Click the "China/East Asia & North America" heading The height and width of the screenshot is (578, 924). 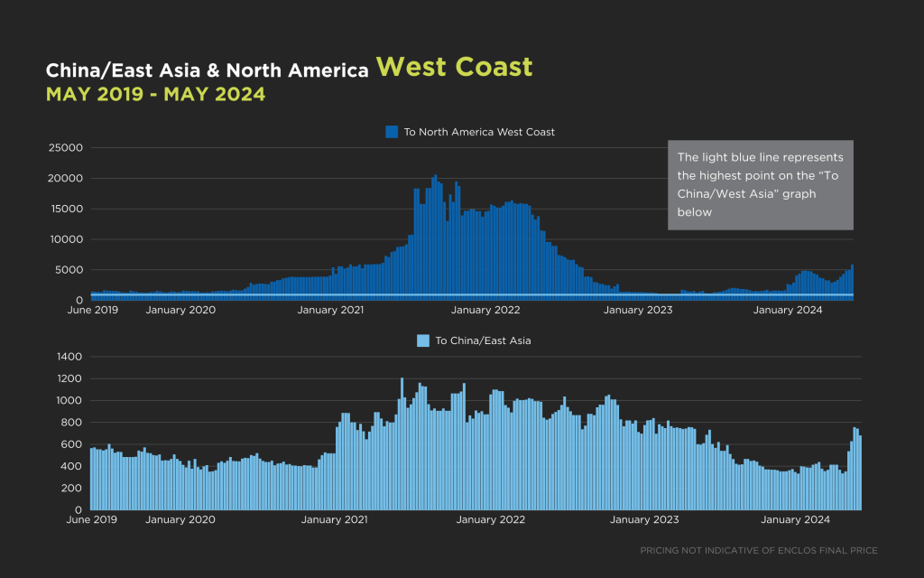tap(207, 70)
